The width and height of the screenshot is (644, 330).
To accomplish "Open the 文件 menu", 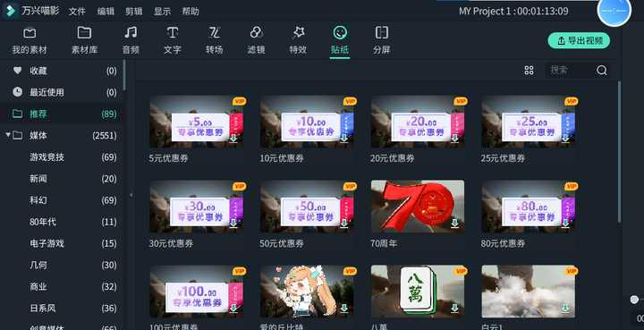I will click(x=77, y=11).
